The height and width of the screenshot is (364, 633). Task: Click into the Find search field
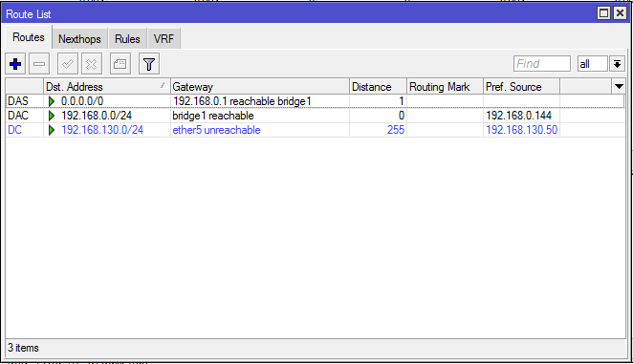pos(542,64)
